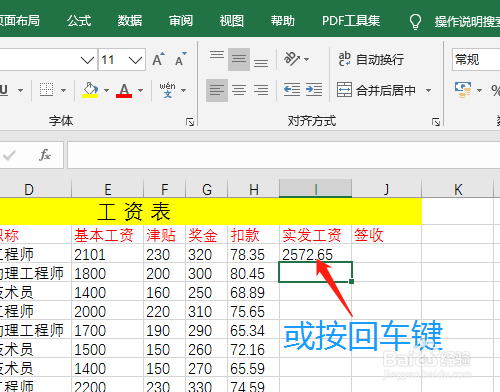This screenshot has width=500, height=392.
Task: Decrease the cell indent
Action: coord(292,90)
